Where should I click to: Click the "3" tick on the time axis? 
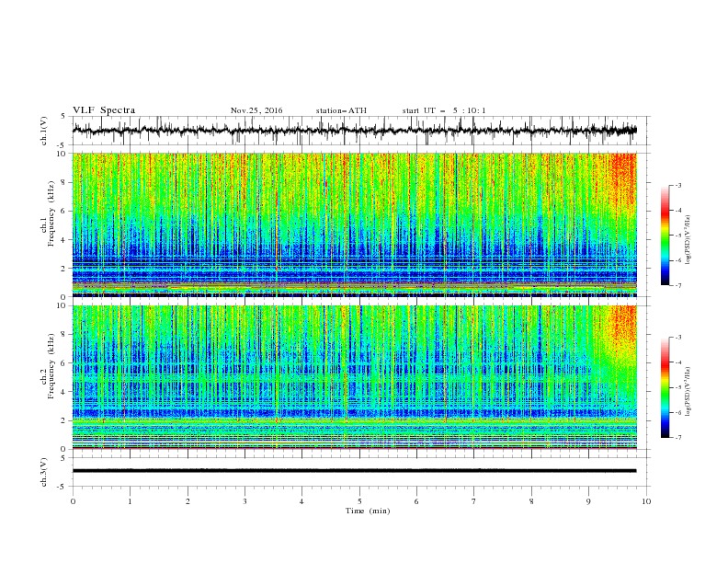click(245, 501)
